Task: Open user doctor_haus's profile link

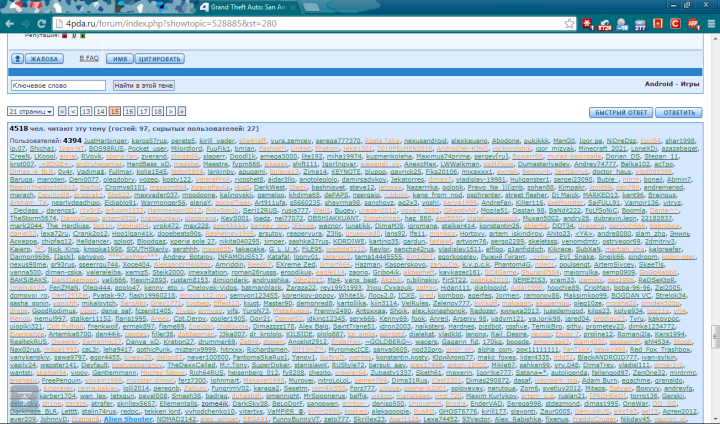Action: pos(612,172)
